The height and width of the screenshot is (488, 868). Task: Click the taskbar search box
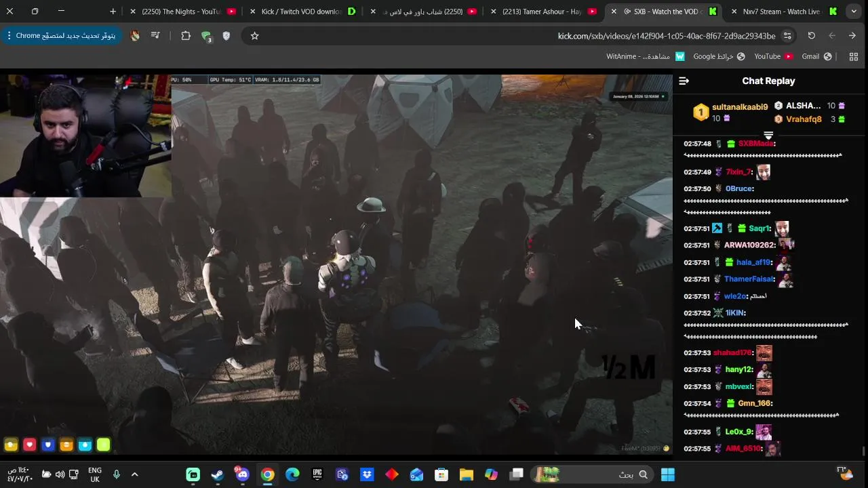593,474
